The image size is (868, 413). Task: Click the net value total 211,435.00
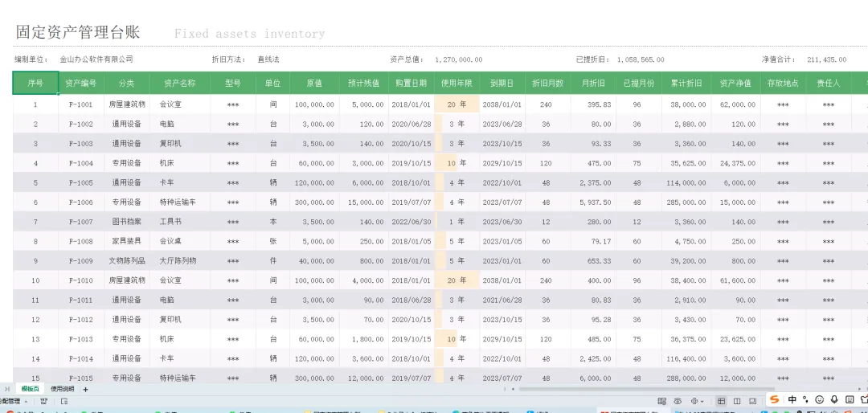pos(826,59)
